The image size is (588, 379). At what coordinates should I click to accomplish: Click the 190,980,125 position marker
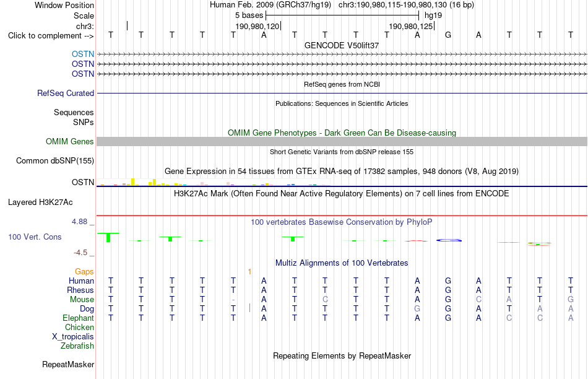point(411,26)
